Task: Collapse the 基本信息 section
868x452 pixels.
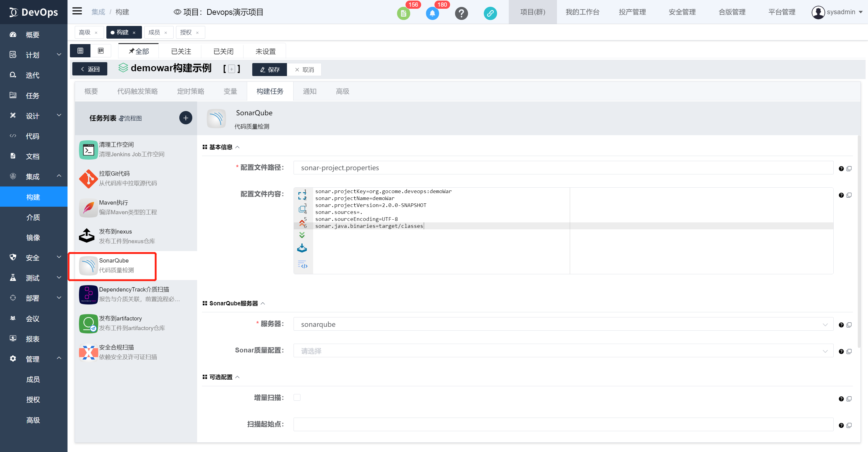Action: 237,147
